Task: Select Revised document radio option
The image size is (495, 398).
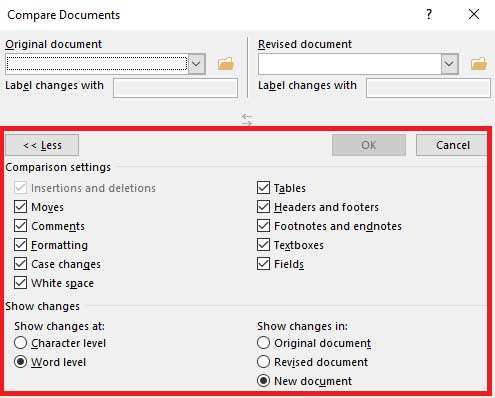Action: coord(263,362)
